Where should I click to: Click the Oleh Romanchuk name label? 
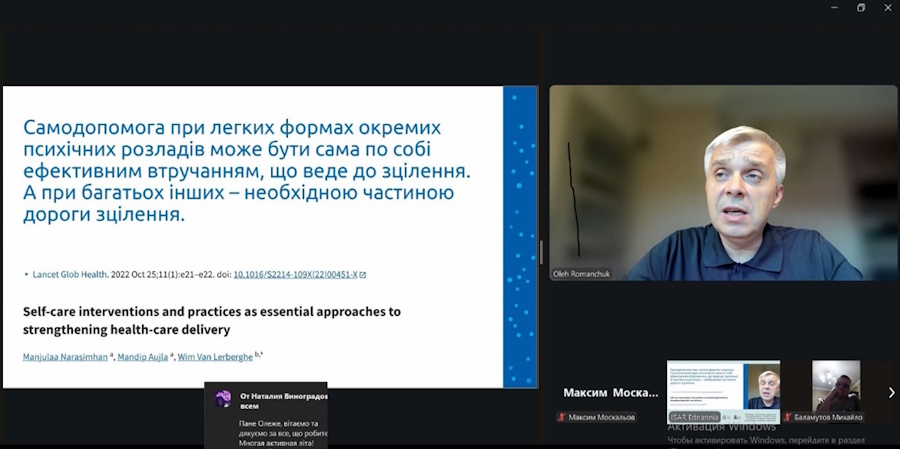click(582, 273)
